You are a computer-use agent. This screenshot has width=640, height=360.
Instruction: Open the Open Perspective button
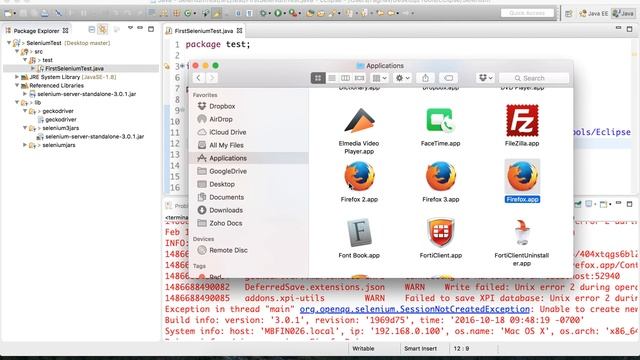(x=569, y=13)
